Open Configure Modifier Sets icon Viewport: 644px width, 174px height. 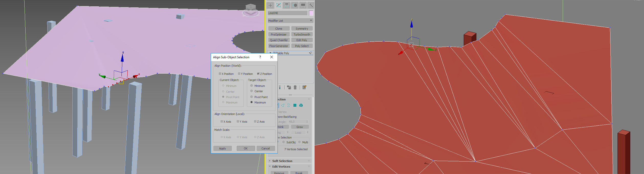coord(304,87)
